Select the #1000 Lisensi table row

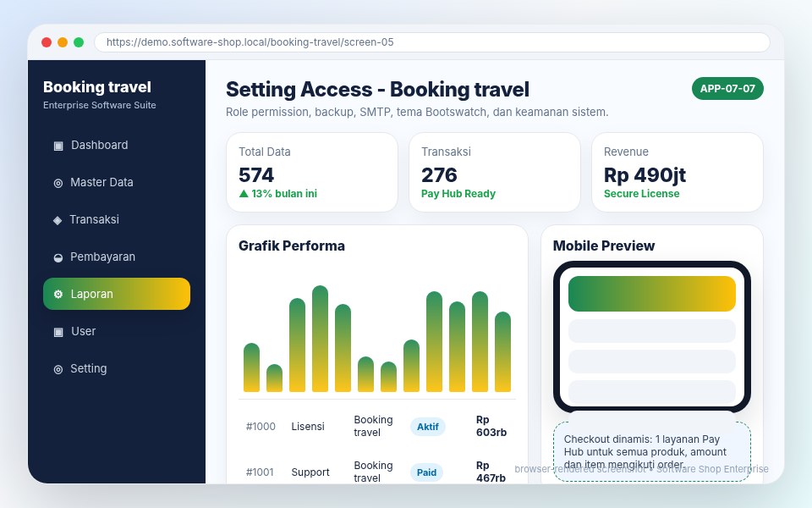coord(377,426)
